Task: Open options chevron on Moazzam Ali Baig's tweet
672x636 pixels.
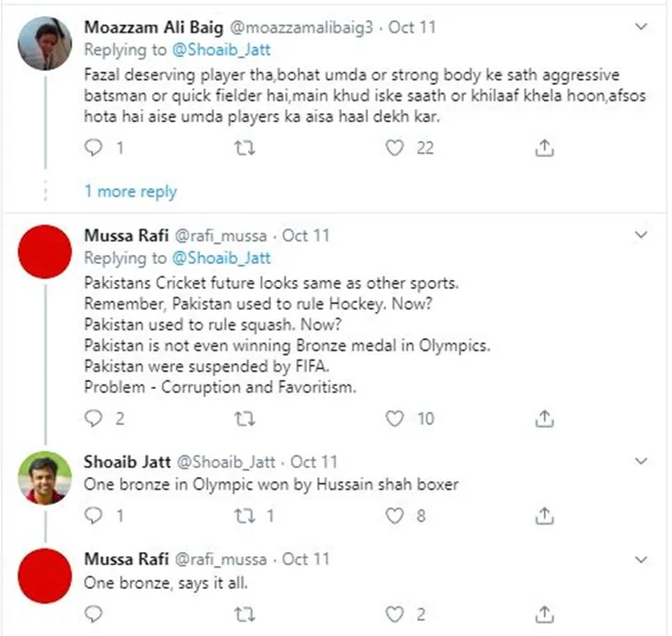Action: tap(641, 27)
